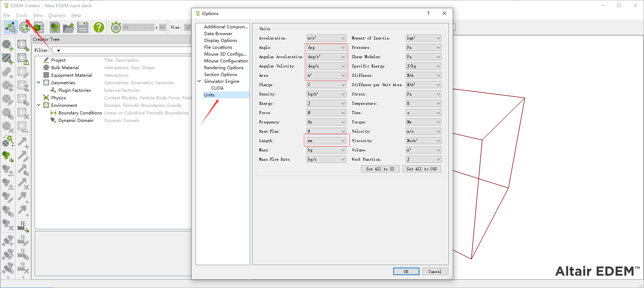The image size is (644, 288).
Task: Open the Tools menu
Action: (x=21, y=15)
